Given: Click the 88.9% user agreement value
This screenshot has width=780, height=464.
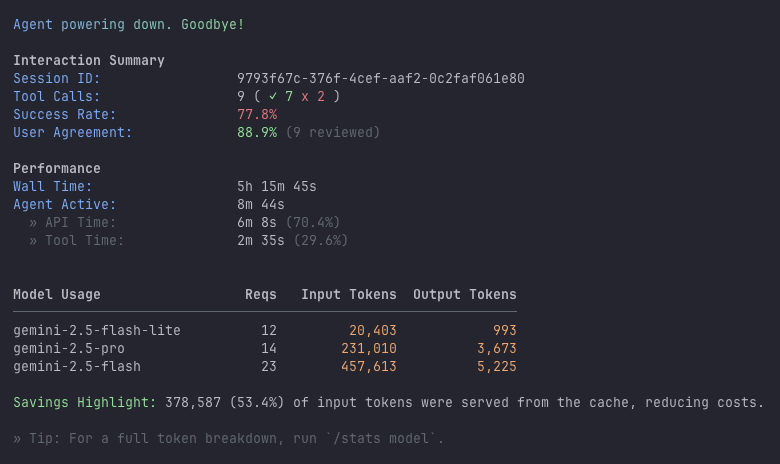Looking at the screenshot, I should point(257,132).
